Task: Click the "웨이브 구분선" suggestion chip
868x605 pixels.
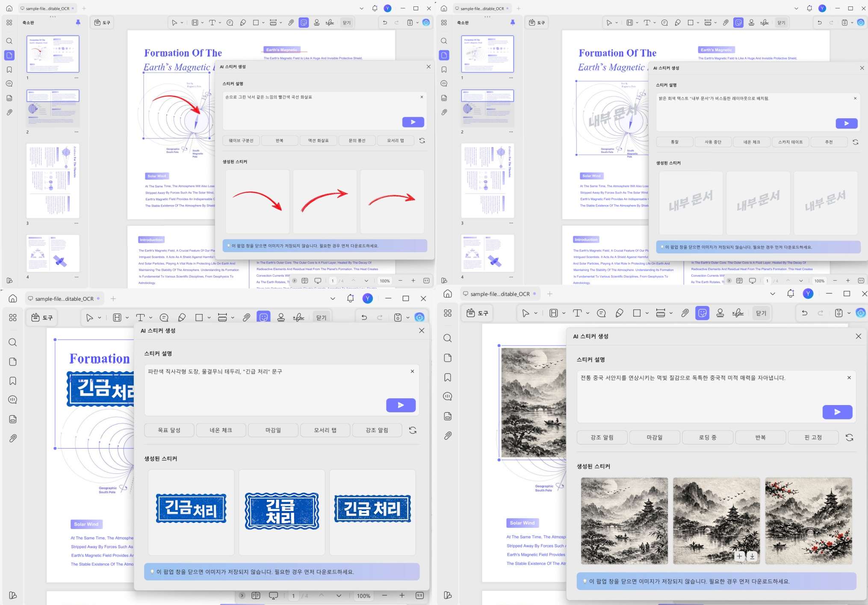Action: tap(241, 141)
